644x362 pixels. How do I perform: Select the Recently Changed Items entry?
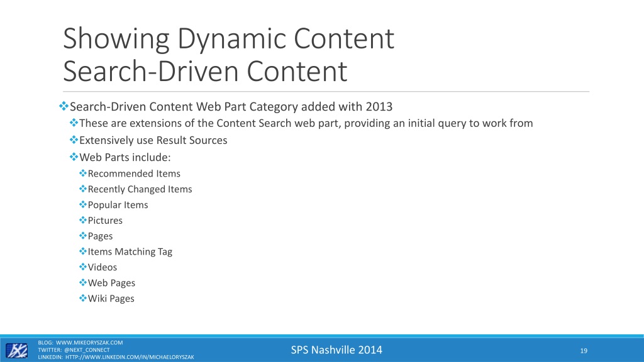(x=140, y=189)
